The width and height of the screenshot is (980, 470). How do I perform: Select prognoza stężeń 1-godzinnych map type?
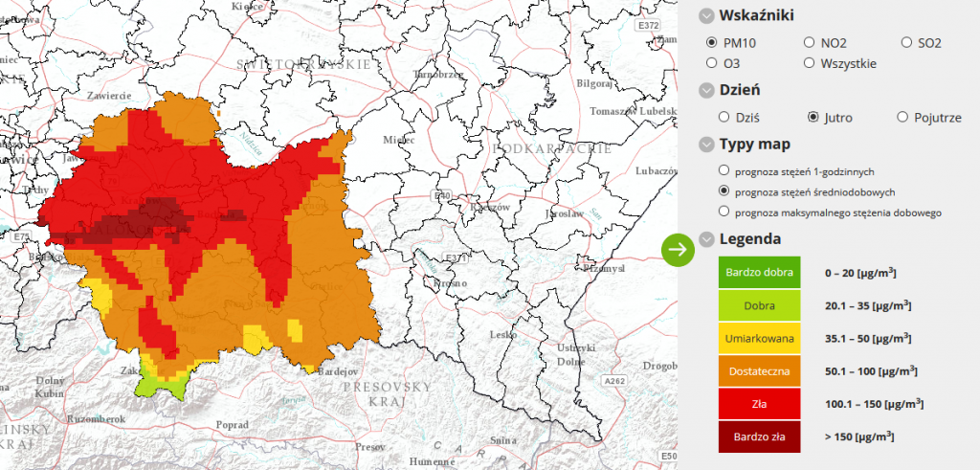[x=724, y=170]
